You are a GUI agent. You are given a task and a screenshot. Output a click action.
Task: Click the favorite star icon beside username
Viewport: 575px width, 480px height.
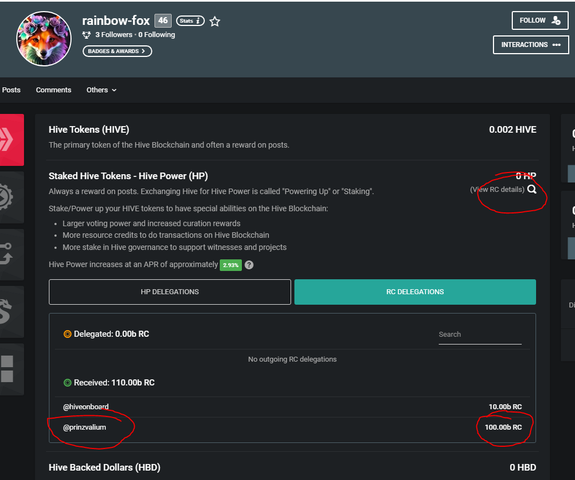pyautogui.click(x=215, y=22)
